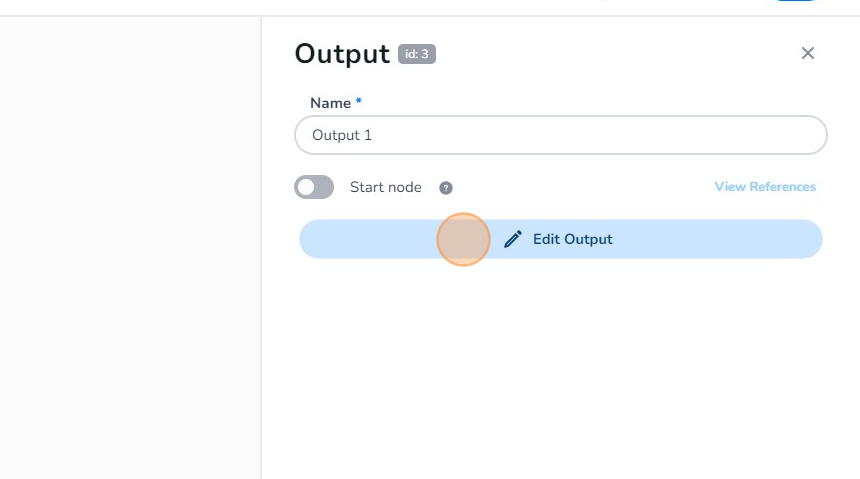Click the Name field label
The height and width of the screenshot is (479, 860).
[x=330, y=103]
